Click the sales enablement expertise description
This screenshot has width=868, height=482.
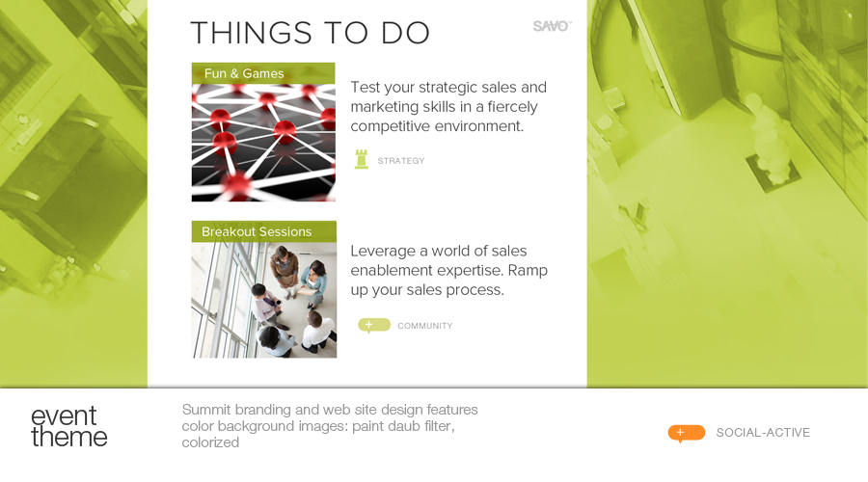pyautogui.click(x=448, y=270)
